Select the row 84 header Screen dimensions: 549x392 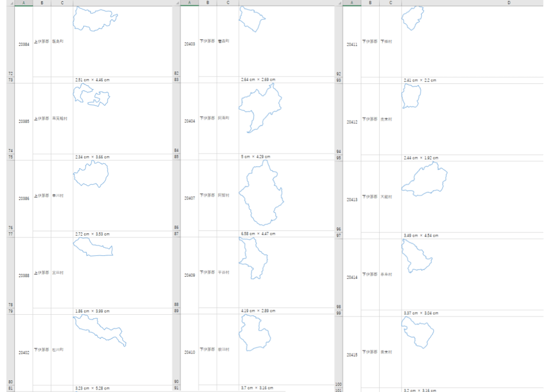point(176,118)
